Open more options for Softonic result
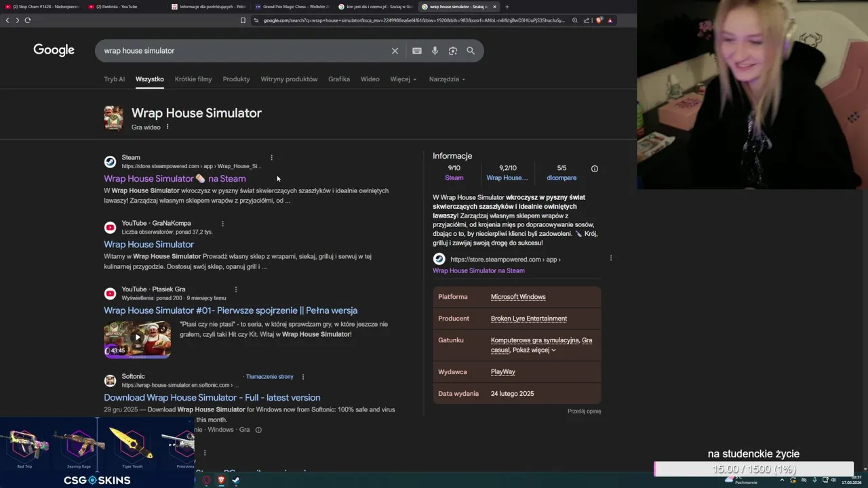The height and width of the screenshot is (488, 868). click(x=303, y=377)
